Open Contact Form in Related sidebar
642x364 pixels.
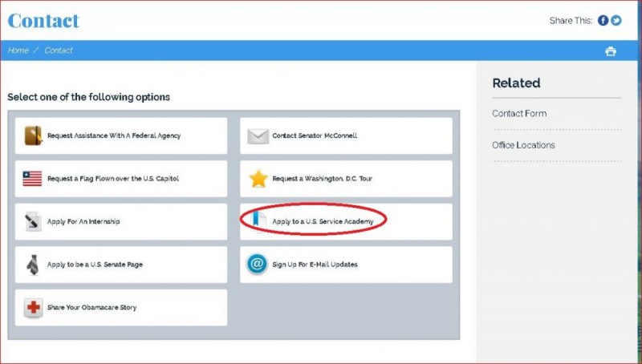click(519, 114)
